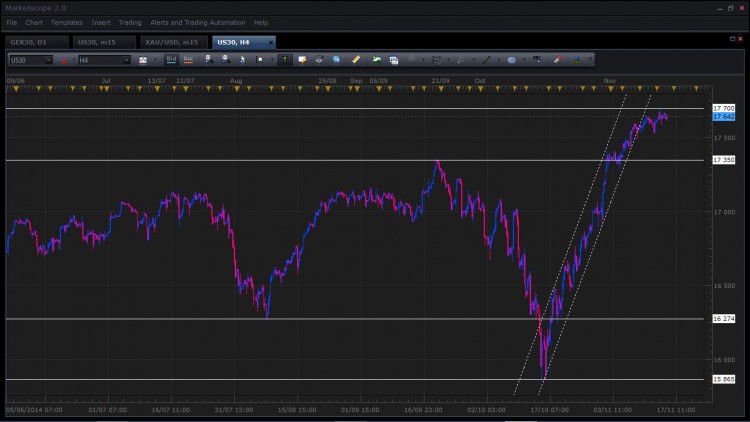Viewport: 750px width, 422px height.
Task: Click the chart type icon
Action: [143, 60]
